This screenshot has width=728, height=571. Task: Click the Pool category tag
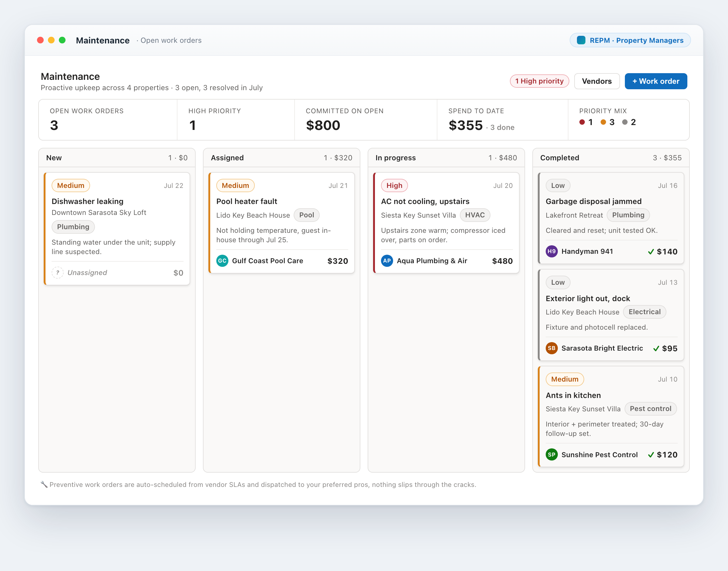(x=306, y=215)
